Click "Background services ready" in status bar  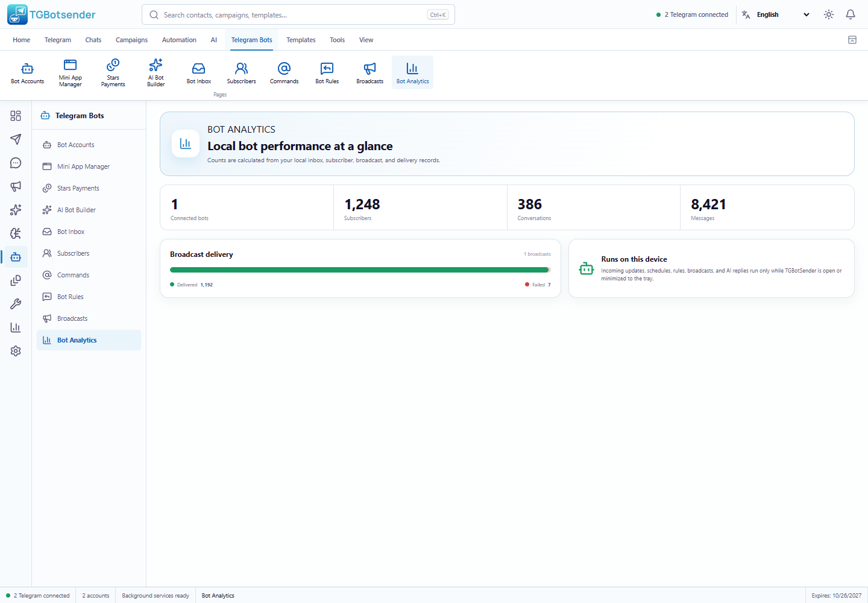pos(156,596)
